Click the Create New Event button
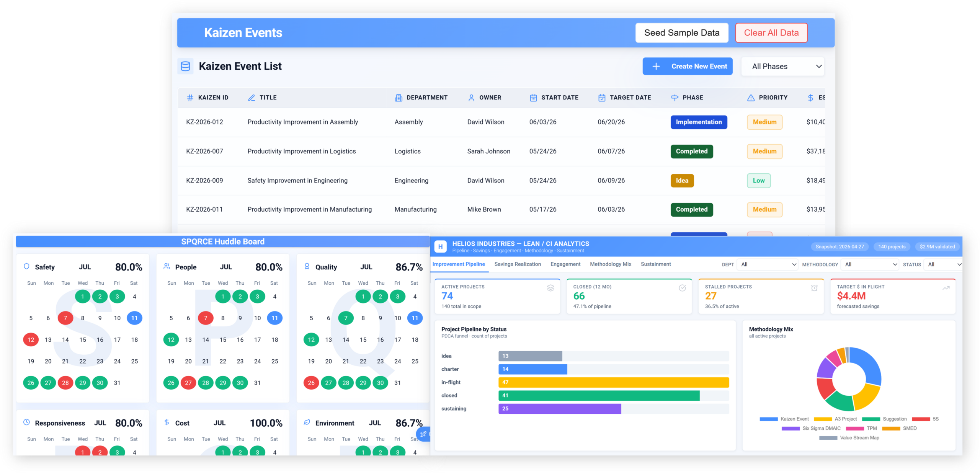Image resolution: width=980 pixels, height=473 pixels. [688, 66]
